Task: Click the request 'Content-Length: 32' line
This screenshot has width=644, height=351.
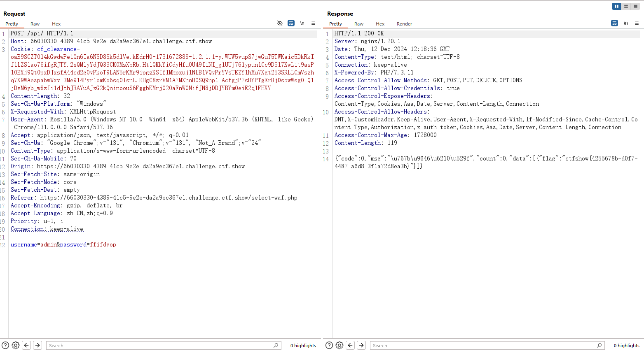Action: tap(40, 96)
